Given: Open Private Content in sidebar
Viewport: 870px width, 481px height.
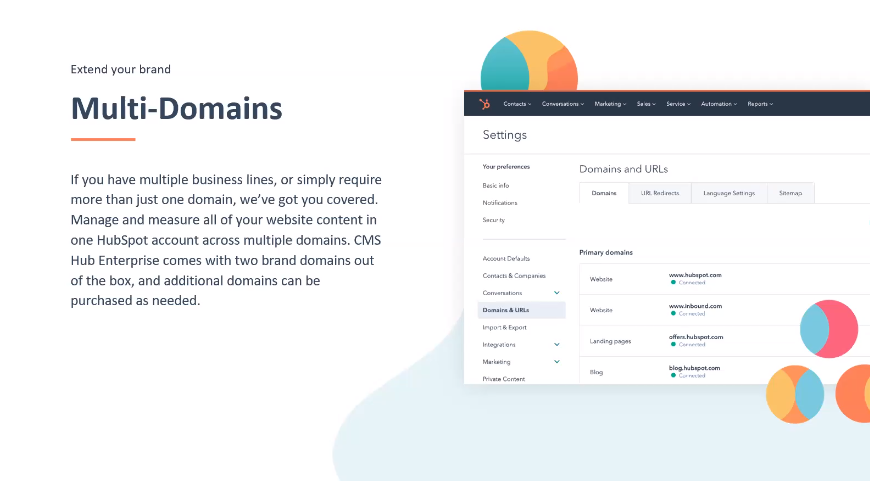Looking at the screenshot, I should pos(503,379).
